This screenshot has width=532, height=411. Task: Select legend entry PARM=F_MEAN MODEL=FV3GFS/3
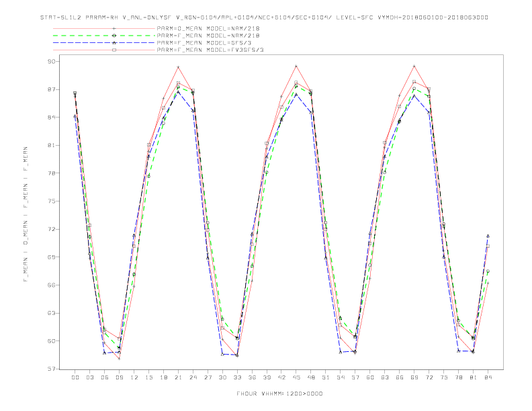pos(210,50)
